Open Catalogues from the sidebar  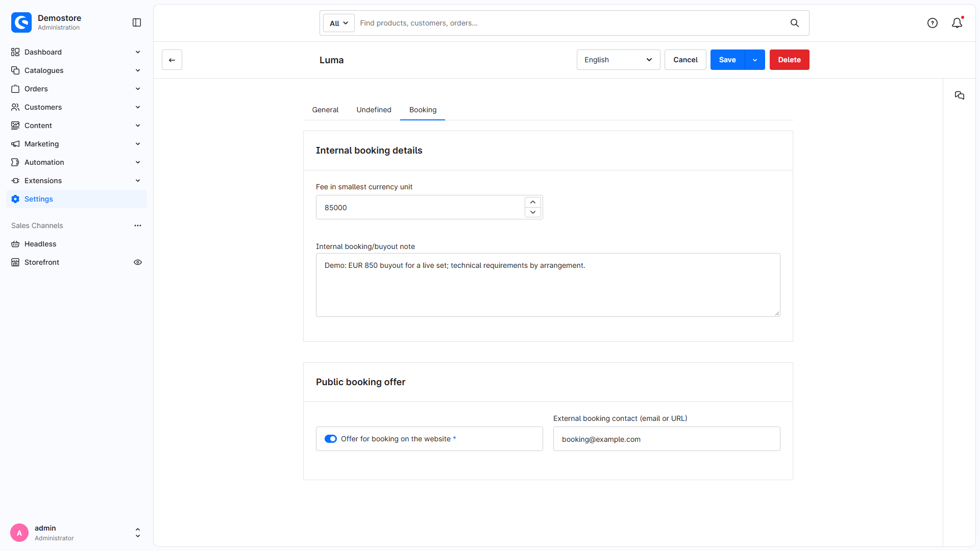(44, 70)
